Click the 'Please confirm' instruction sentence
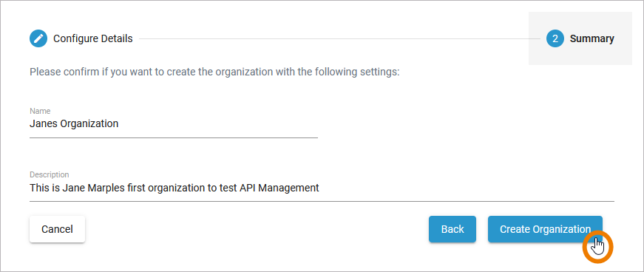Viewport: 644px width, 272px height. [x=214, y=72]
